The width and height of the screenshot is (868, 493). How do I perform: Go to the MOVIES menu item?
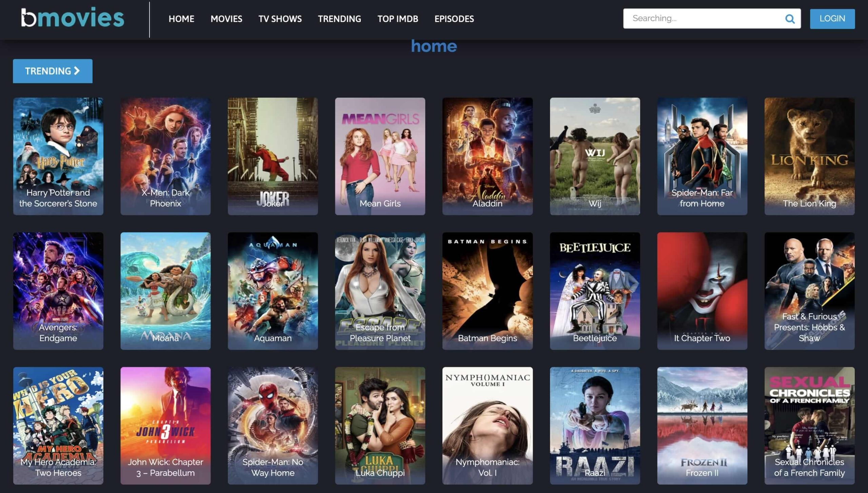tap(226, 19)
